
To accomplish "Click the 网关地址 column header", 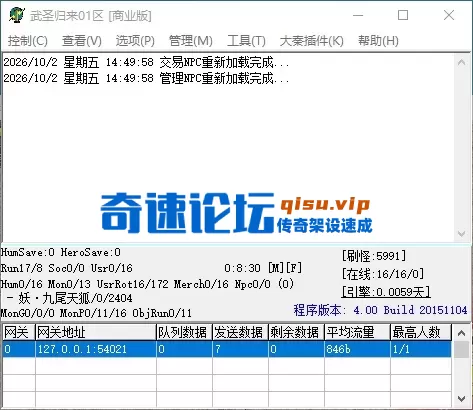I will (x=96, y=333).
